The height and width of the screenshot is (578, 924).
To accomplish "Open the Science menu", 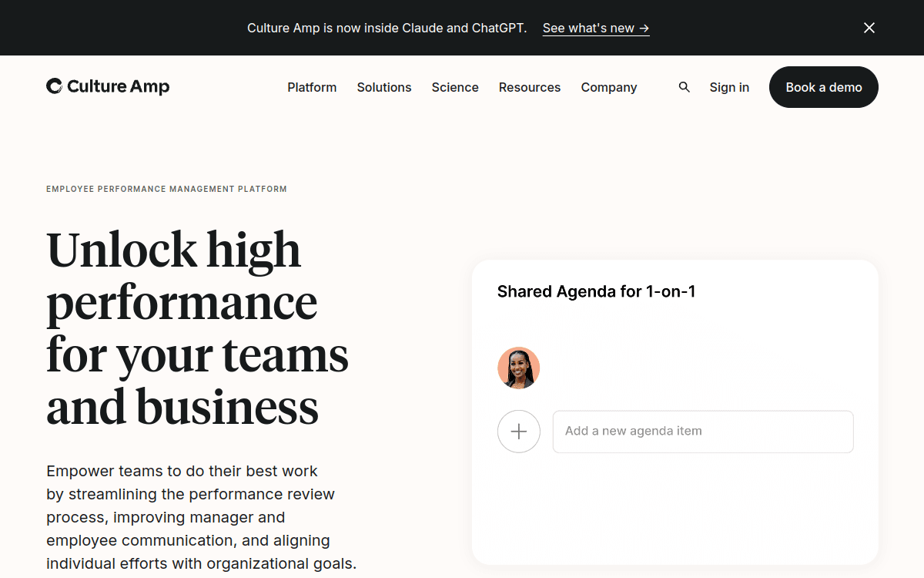I will coord(455,87).
